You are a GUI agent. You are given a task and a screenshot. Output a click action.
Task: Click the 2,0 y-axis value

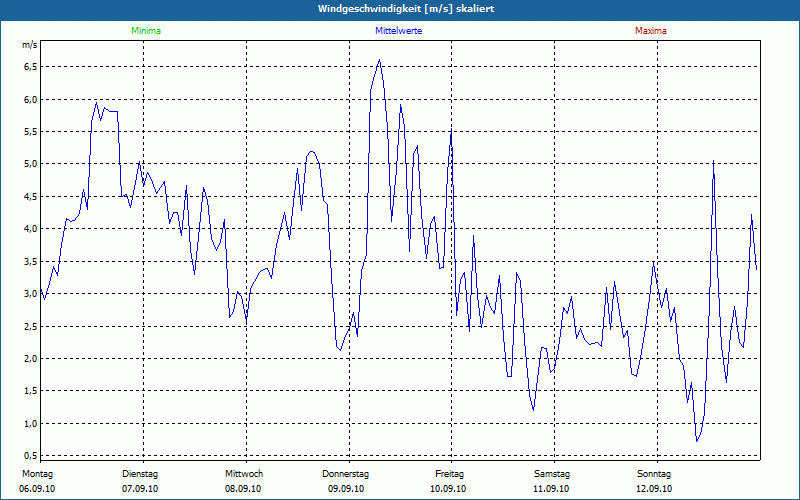[31, 359]
